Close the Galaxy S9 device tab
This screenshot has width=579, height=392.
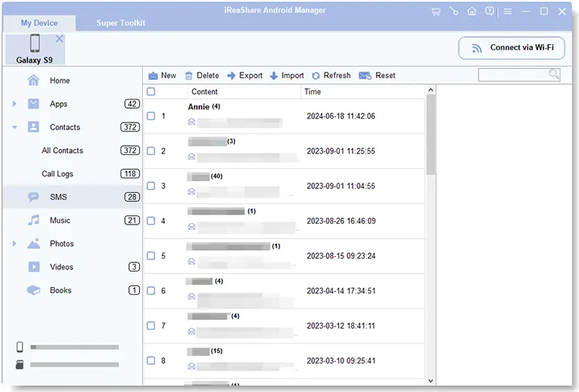(x=59, y=39)
